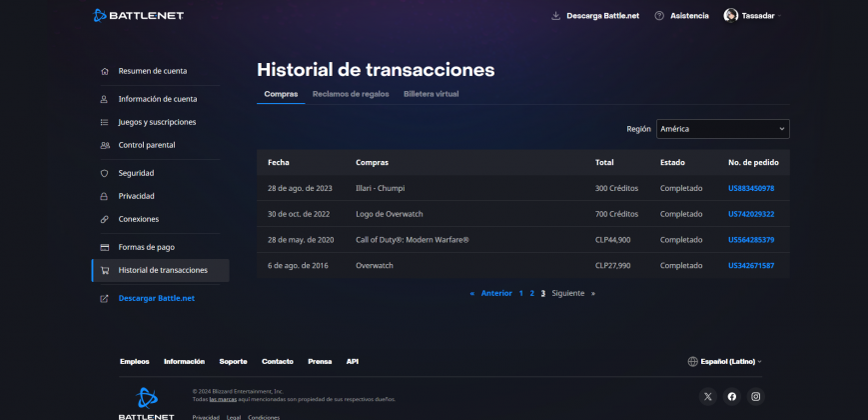Click the Logo de Overwatch purchase text
Image resolution: width=868 pixels, height=420 pixels.
point(390,214)
